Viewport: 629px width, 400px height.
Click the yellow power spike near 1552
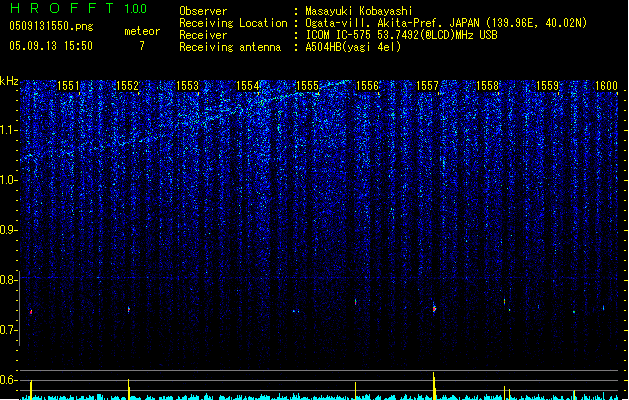[x=129, y=389]
